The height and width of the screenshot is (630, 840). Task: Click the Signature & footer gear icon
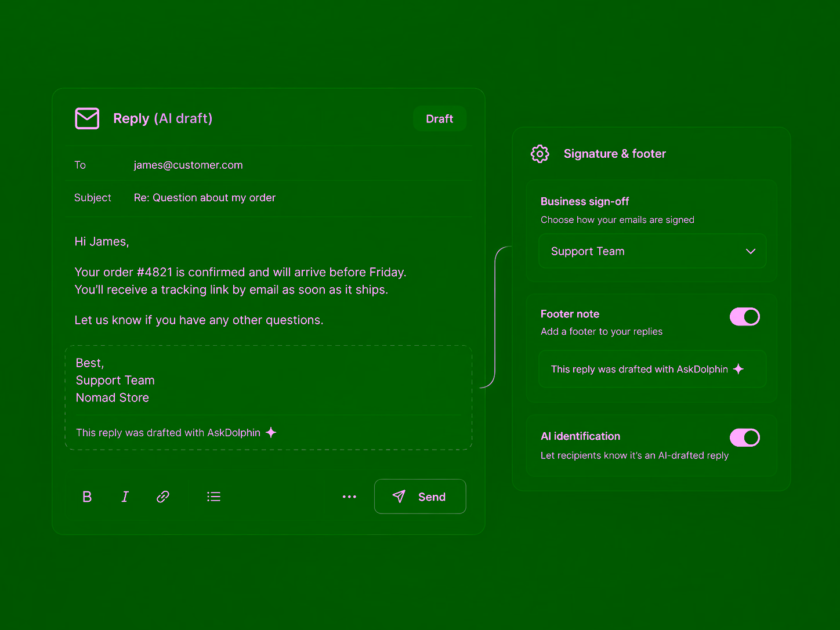point(540,154)
